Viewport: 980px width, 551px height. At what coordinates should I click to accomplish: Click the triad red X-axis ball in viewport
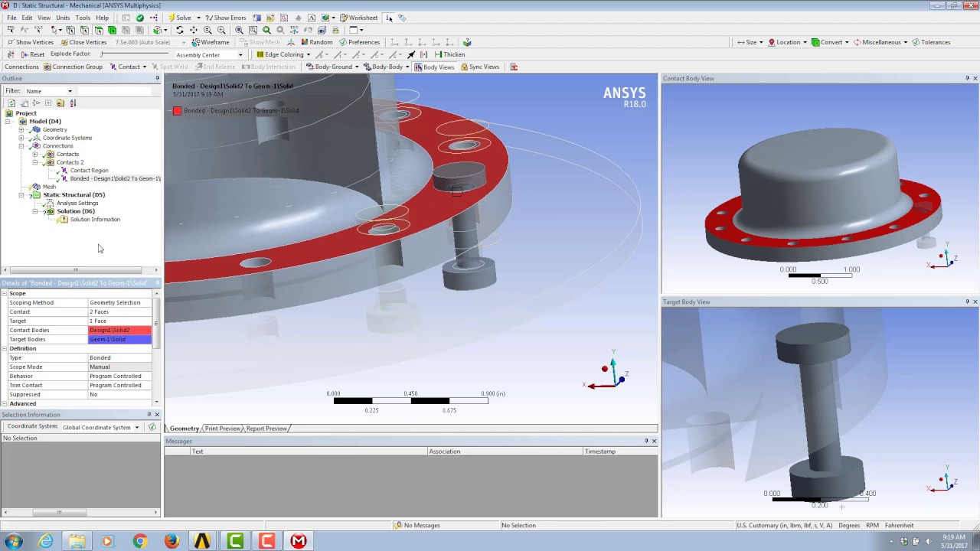pyautogui.click(x=605, y=369)
